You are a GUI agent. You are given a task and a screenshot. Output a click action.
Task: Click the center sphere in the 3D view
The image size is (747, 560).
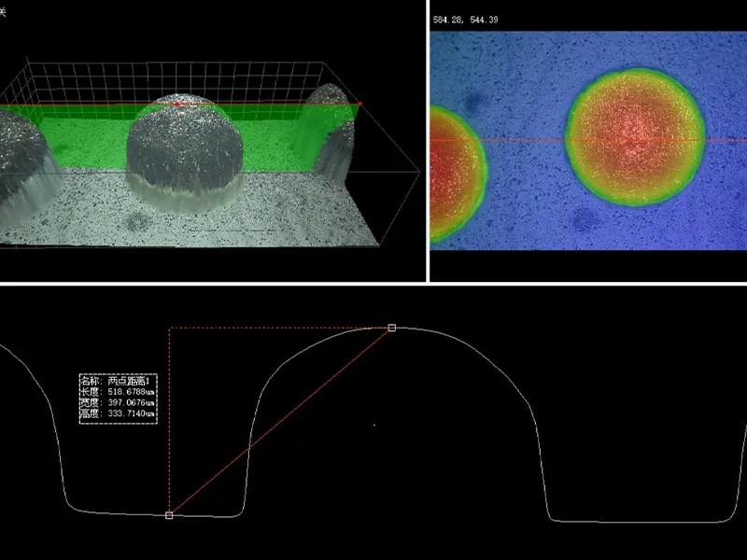pyautogui.click(x=185, y=152)
